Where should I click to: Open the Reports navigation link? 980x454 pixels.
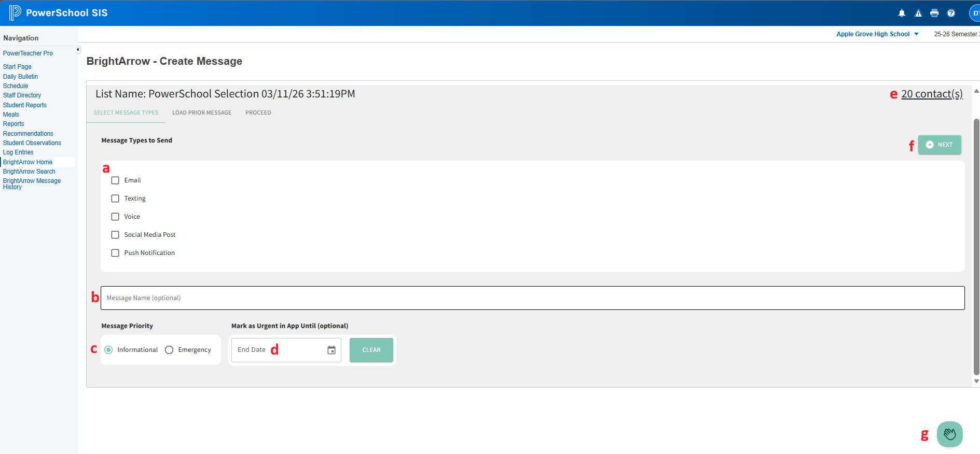coord(13,124)
